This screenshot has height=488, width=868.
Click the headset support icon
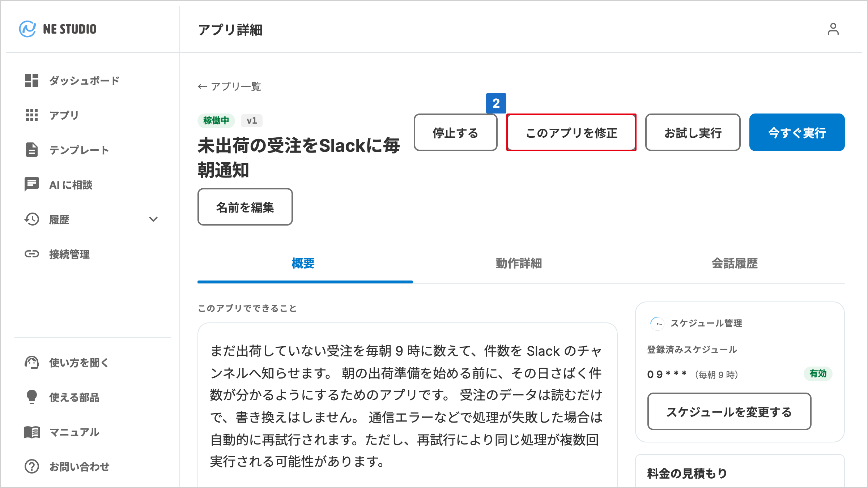point(32,362)
